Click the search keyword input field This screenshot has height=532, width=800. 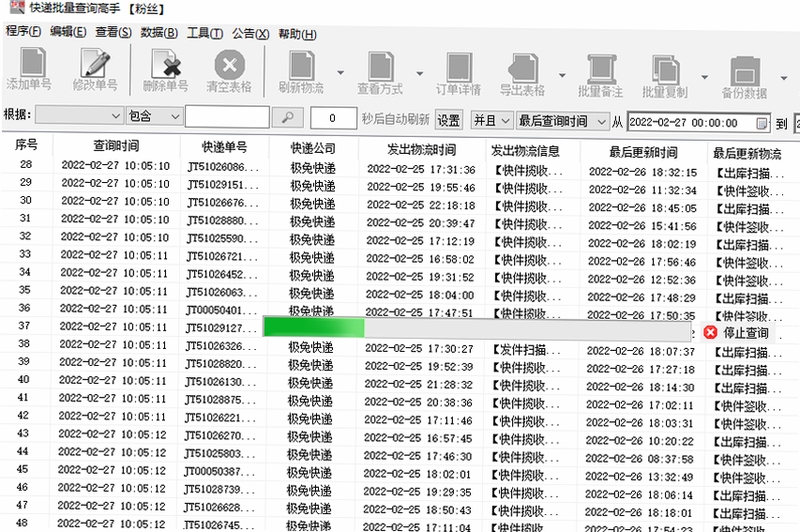pos(228,117)
